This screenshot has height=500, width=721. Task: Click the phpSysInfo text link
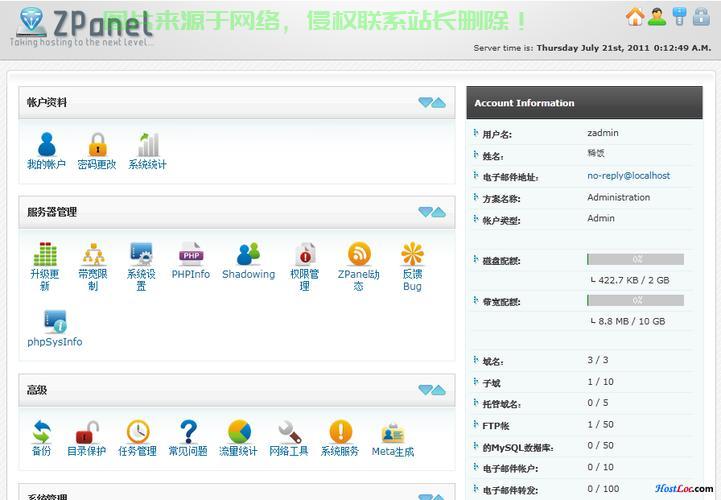(55, 342)
